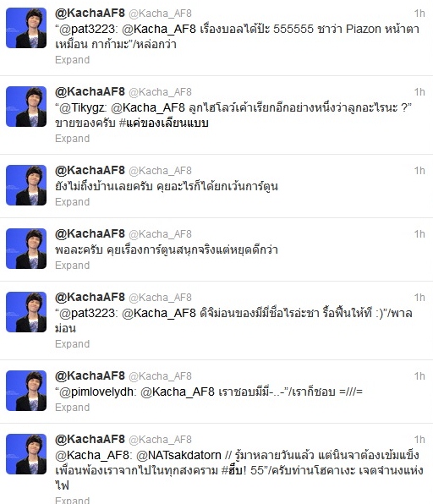The height and width of the screenshot is (504, 433).
Task: Expand the tweet replying to @Tikygz
Action: click(x=73, y=138)
